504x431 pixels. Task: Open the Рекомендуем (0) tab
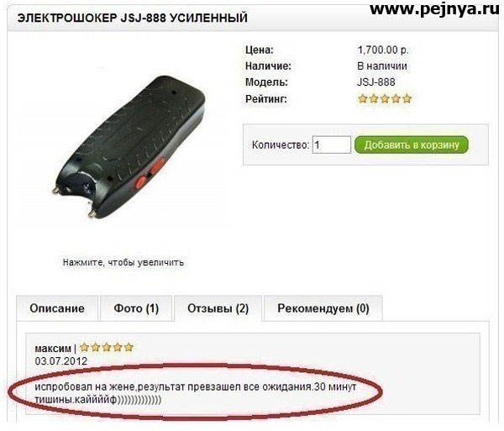pyautogui.click(x=323, y=308)
